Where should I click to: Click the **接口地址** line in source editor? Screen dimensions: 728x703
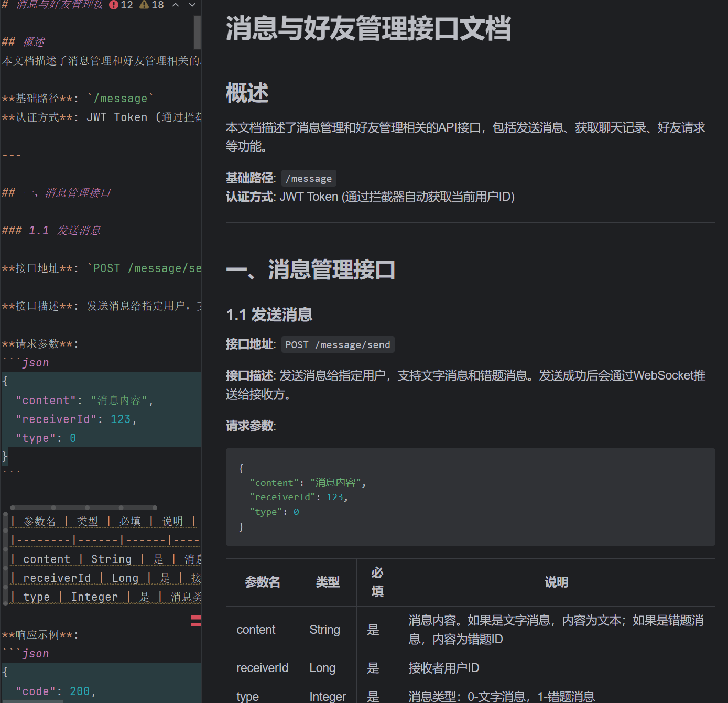tap(102, 268)
